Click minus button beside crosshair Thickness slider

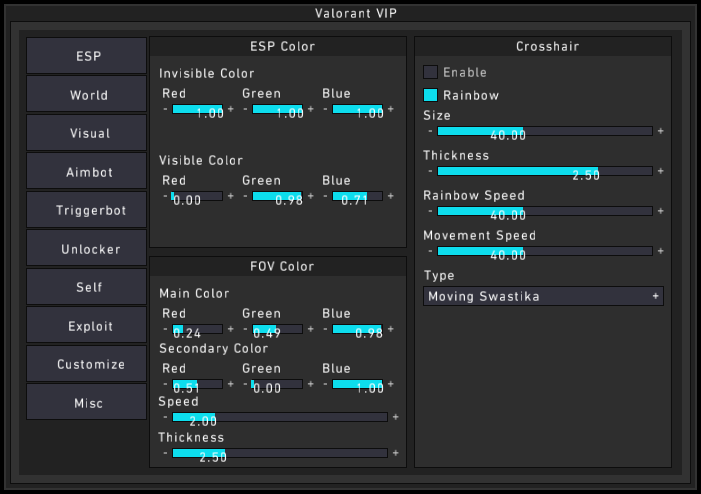click(430, 171)
